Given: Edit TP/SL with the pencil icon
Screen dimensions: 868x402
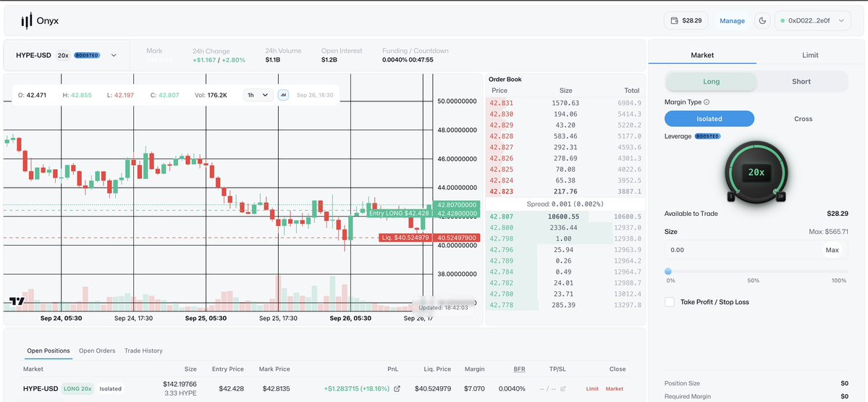Looking at the screenshot, I should (563, 389).
